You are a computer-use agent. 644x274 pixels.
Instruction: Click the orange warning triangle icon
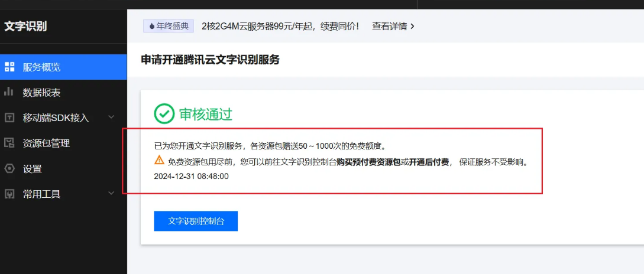click(159, 160)
